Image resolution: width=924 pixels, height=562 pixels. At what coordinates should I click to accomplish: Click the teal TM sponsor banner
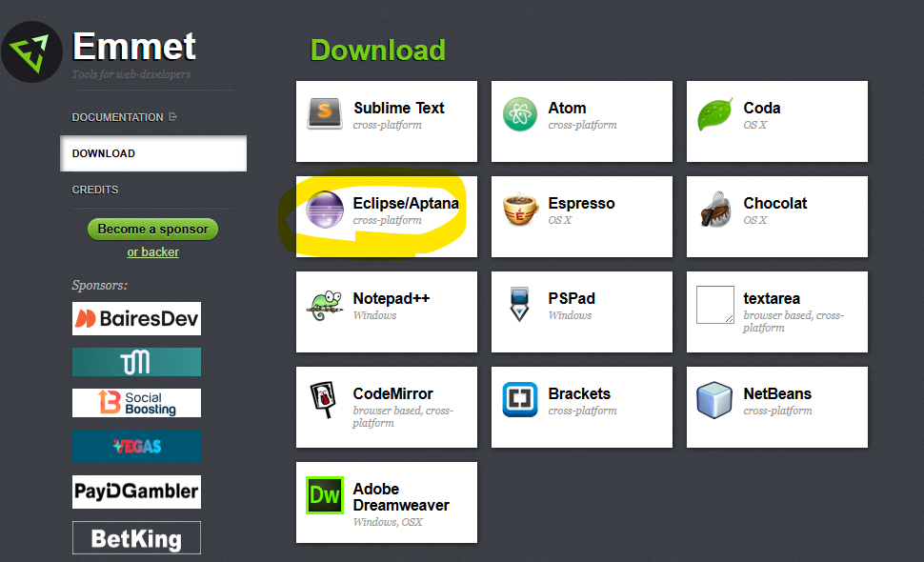pyautogui.click(x=137, y=362)
